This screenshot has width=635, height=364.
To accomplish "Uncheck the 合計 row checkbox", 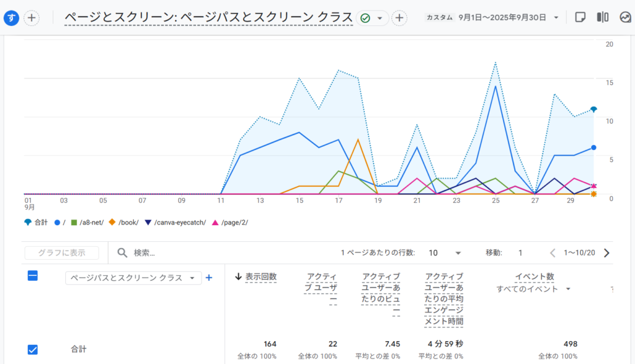I will point(33,349).
